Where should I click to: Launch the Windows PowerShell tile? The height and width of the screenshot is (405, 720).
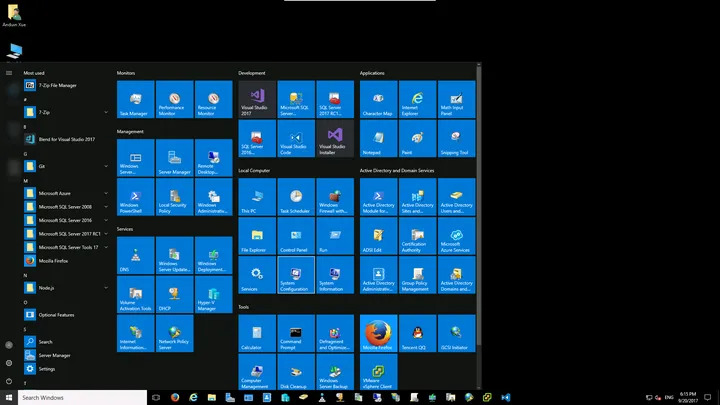point(135,197)
